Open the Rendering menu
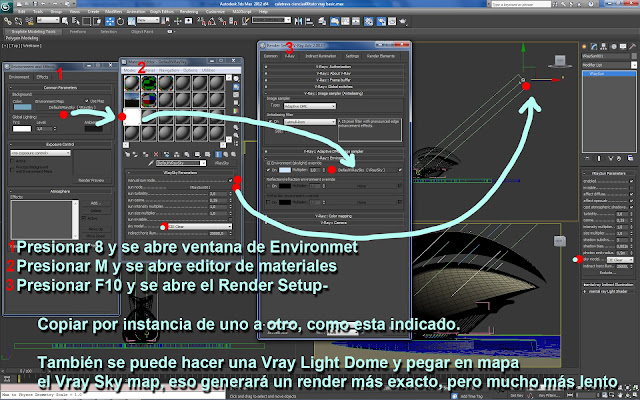 point(189,12)
